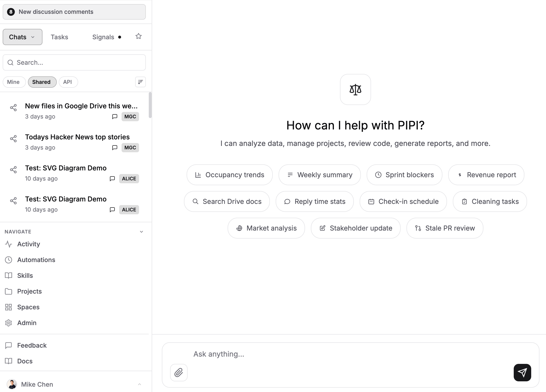
Task: Click the Activity pulse icon
Action: (x=8, y=244)
